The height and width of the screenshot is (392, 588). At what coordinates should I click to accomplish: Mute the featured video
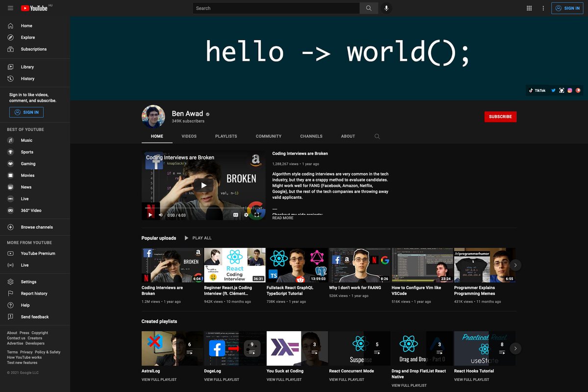[x=161, y=214]
